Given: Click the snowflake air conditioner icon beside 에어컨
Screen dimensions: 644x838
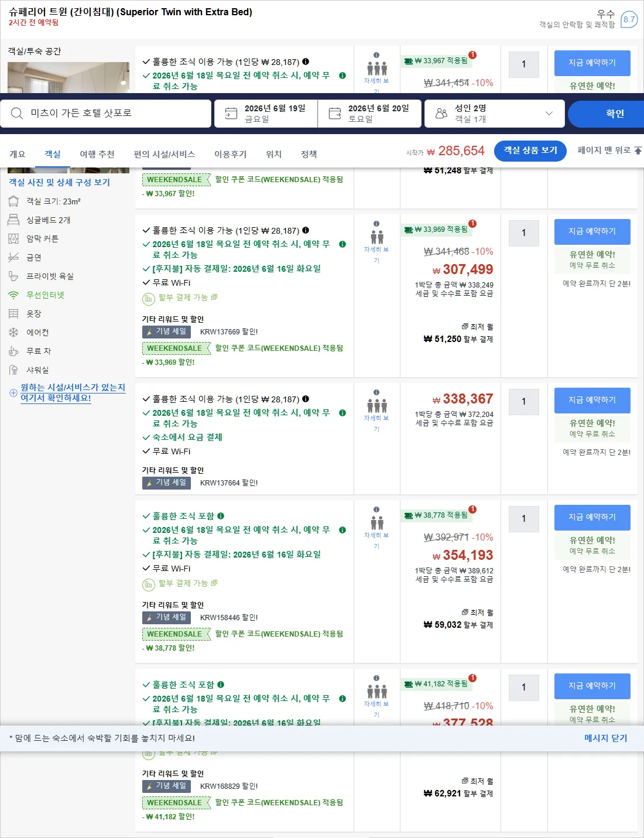Looking at the screenshot, I should pyautogui.click(x=13, y=333).
